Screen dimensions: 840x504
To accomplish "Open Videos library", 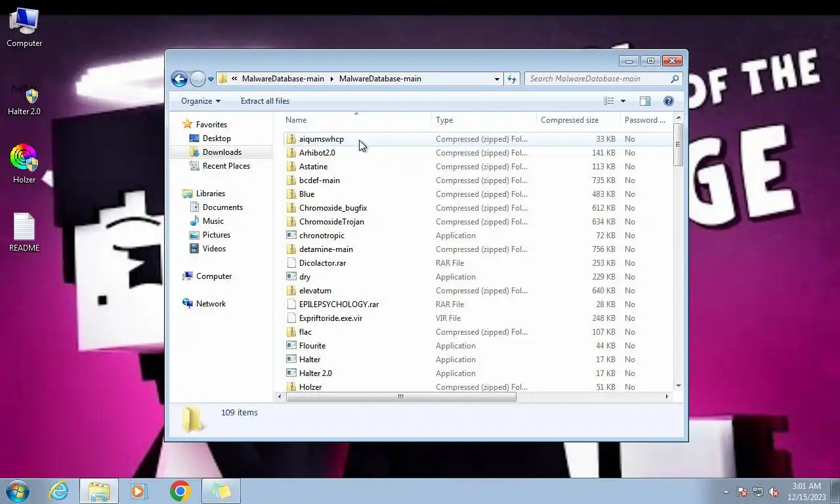I will click(214, 249).
